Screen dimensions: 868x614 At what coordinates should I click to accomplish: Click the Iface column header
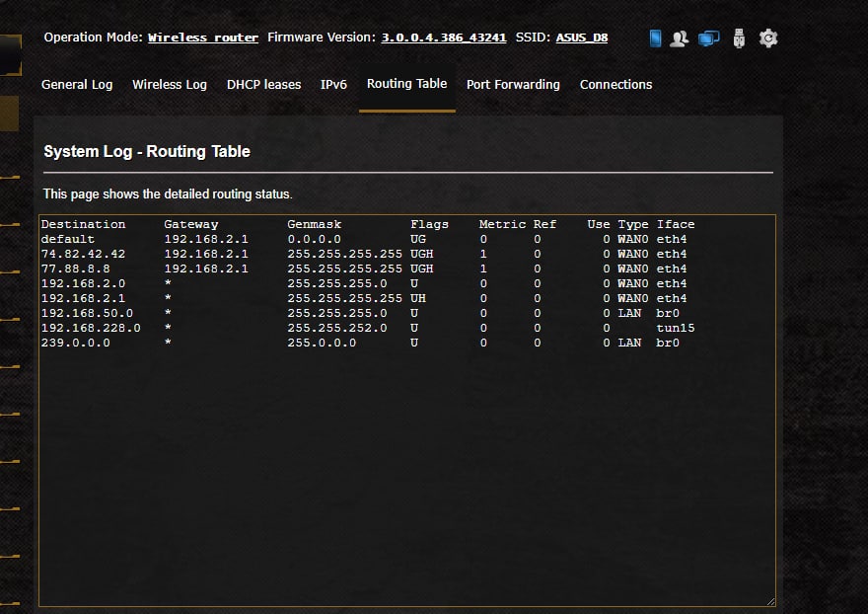[x=676, y=224]
